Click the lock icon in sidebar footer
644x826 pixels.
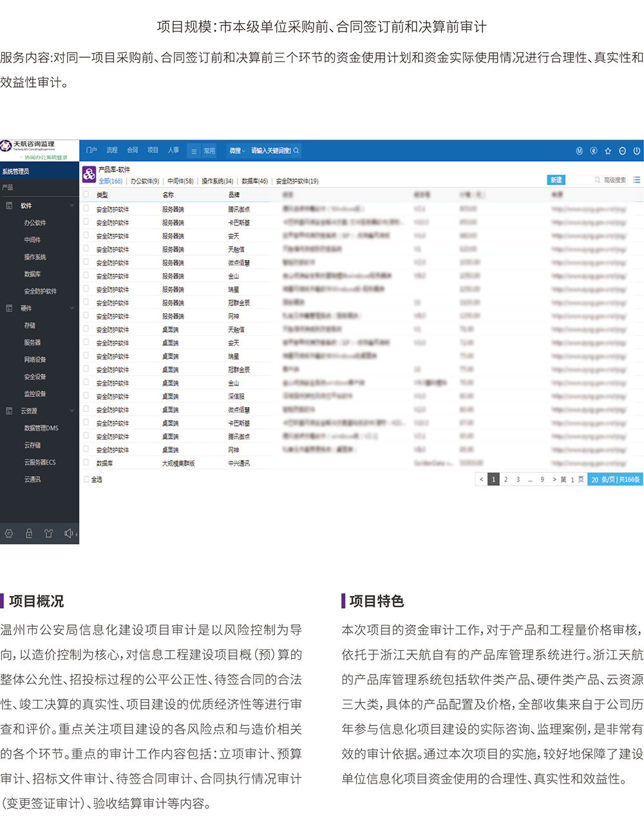(x=29, y=533)
